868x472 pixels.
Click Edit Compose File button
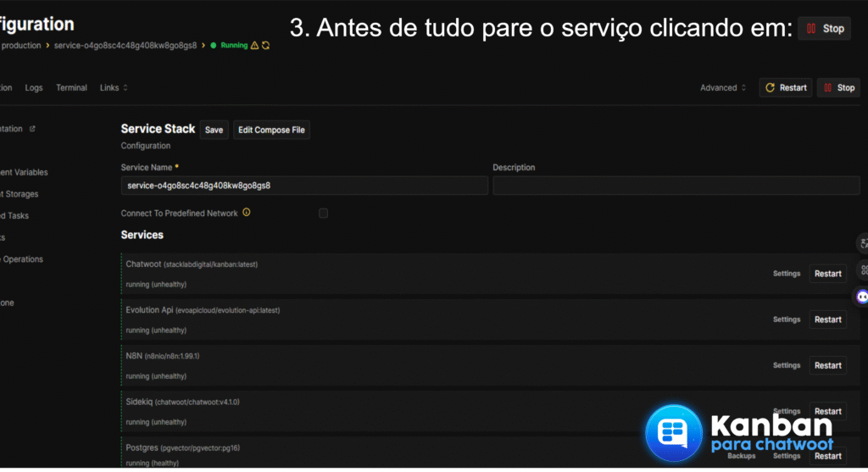click(271, 130)
